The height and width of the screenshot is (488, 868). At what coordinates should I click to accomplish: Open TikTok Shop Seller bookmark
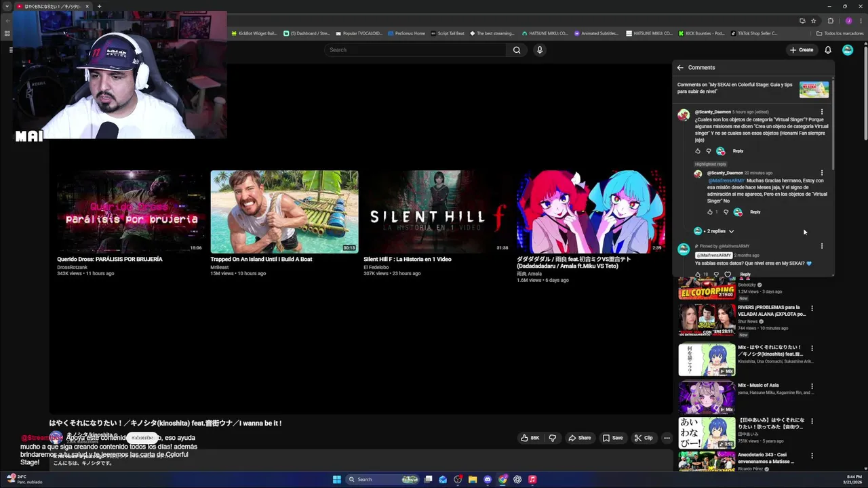coord(753,33)
